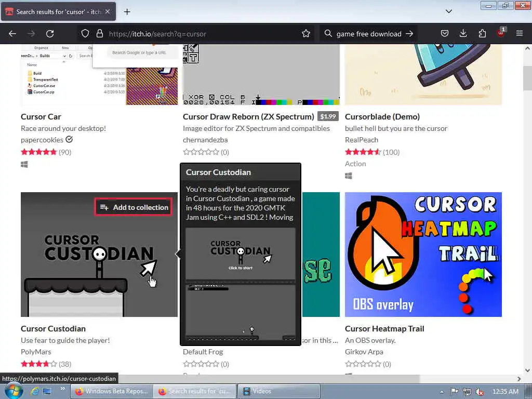Submit the search with the arrow
The width and height of the screenshot is (532, 399).
[x=409, y=34]
